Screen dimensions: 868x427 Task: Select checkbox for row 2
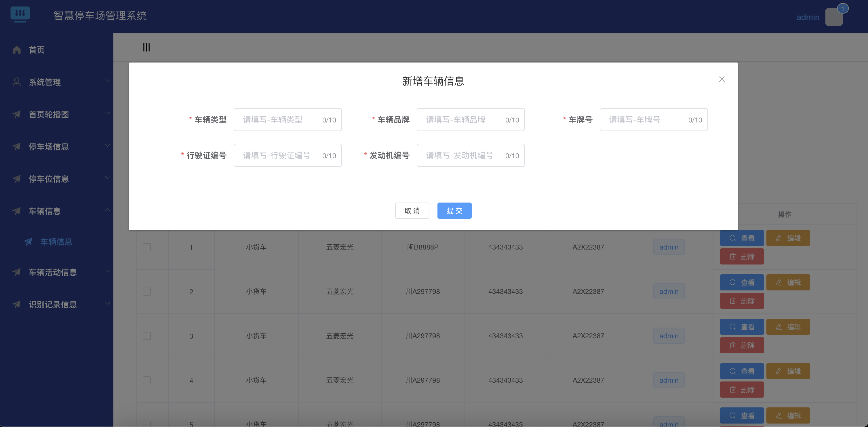(x=146, y=291)
